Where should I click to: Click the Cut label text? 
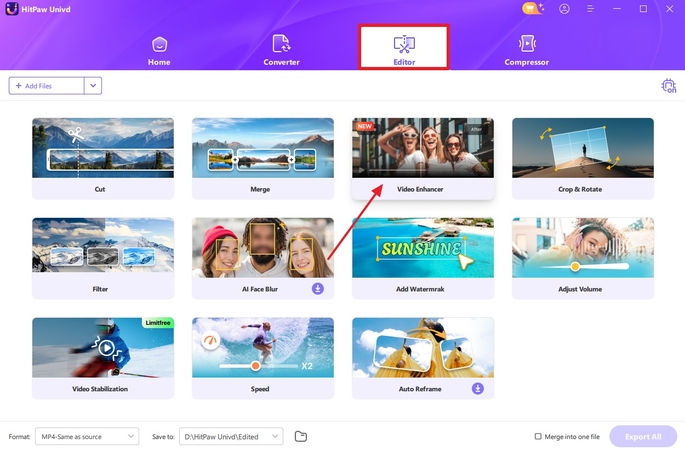click(x=100, y=189)
